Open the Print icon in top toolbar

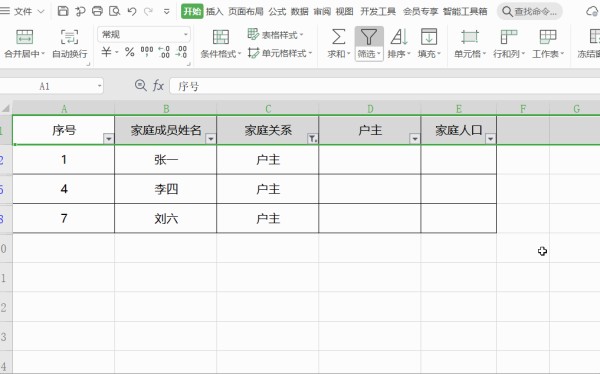click(x=97, y=11)
